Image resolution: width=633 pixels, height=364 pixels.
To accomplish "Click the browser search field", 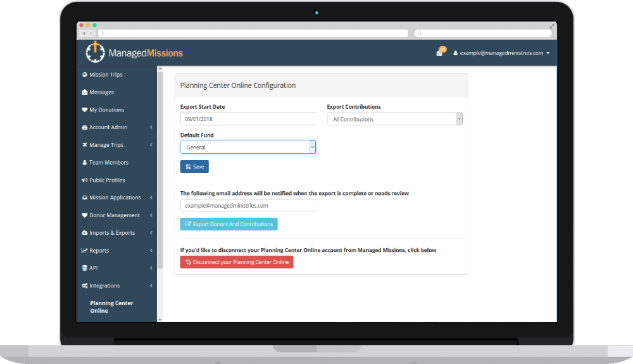I will click(483, 33).
